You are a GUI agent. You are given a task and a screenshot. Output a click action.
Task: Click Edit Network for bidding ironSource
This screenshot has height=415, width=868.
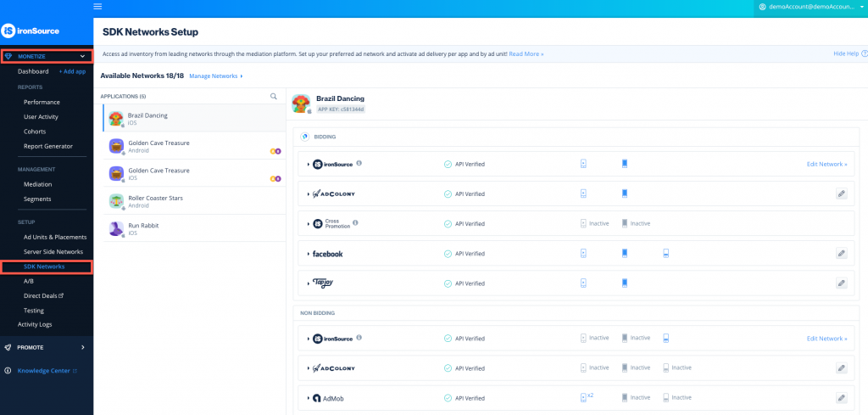(826, 165)
